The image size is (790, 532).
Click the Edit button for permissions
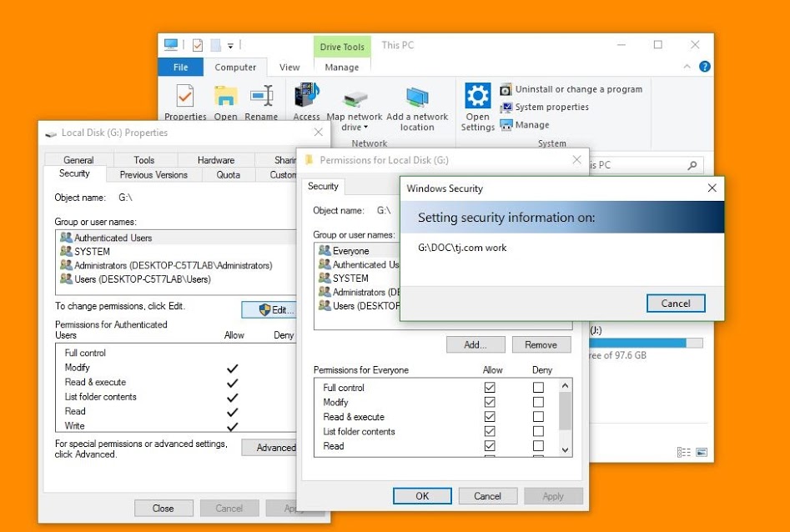point(270,309)
